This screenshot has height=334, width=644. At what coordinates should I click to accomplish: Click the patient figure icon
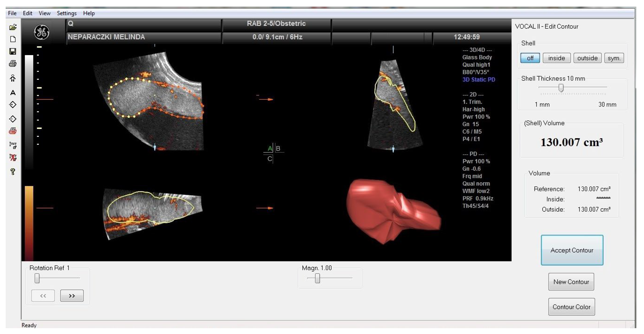coord(13,78)
